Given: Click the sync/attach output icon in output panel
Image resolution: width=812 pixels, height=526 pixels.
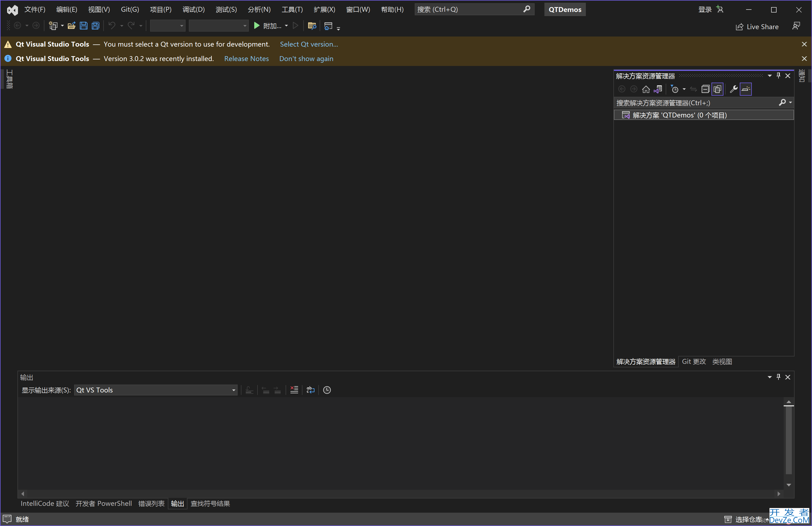Looking at the screenshot, I should click(249, 390).
